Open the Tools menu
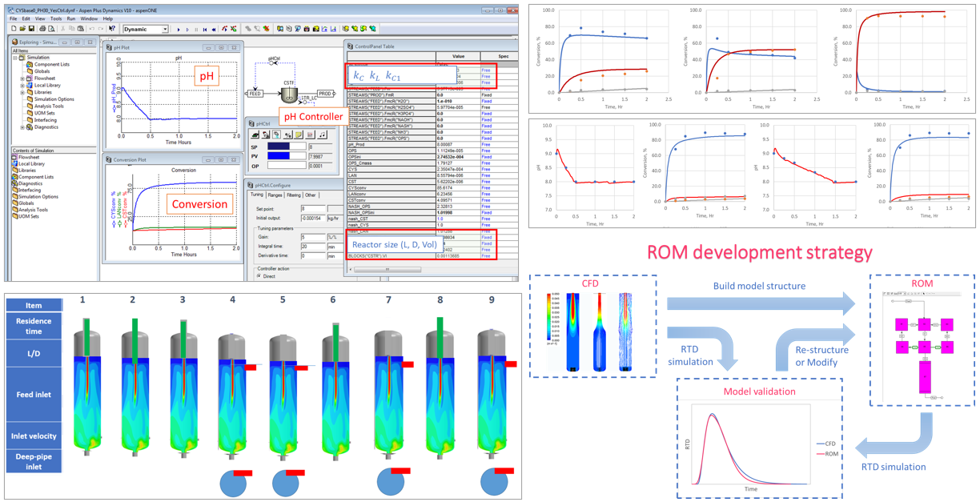Viewport: 980px width, 502px height. click(x=55, y=18)
